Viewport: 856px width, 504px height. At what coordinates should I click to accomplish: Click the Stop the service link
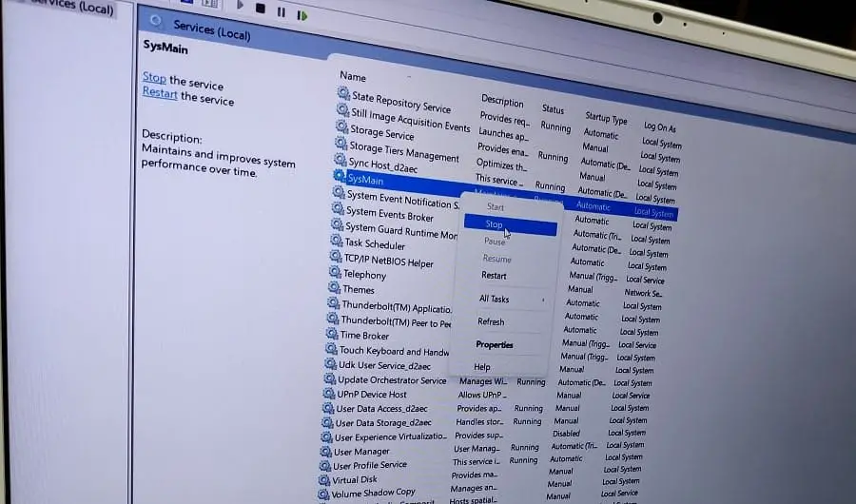tap(154, 78)
